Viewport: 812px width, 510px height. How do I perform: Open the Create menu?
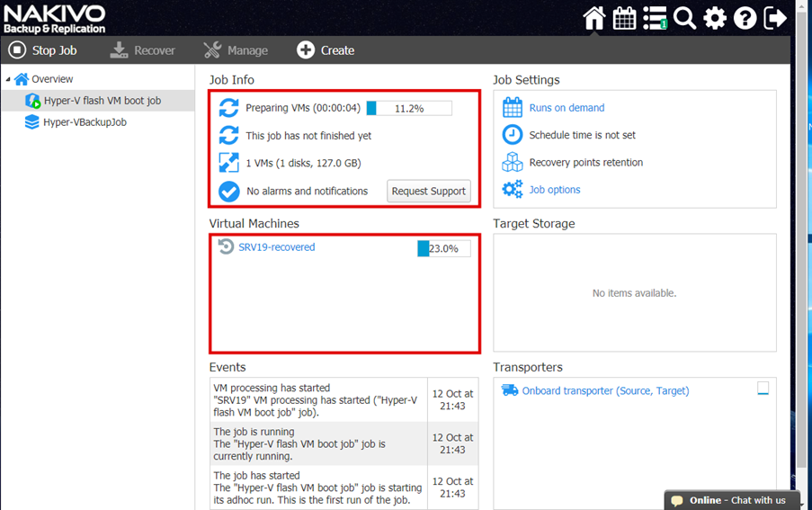(326, 50)
